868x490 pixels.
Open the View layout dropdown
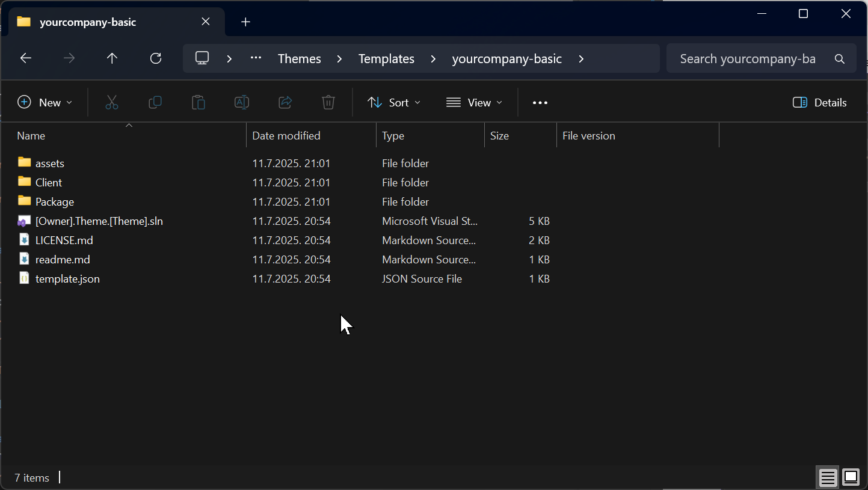[474, 103]
